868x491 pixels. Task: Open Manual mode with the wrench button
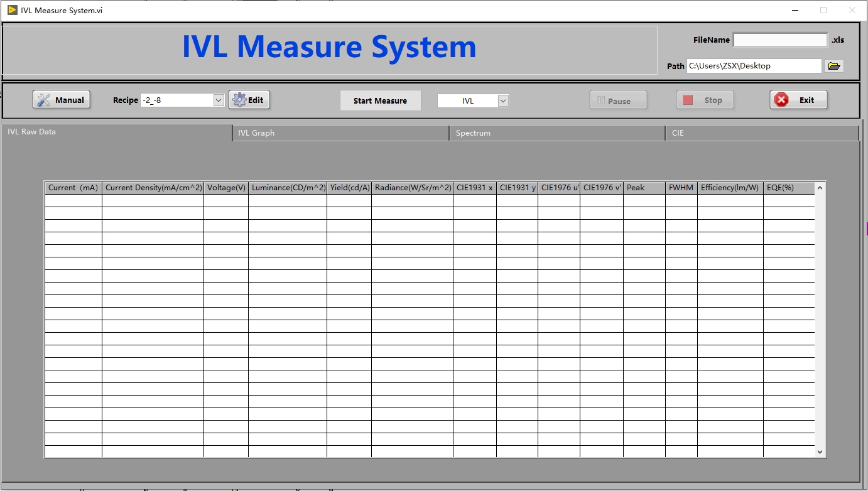tap(62, 100)
